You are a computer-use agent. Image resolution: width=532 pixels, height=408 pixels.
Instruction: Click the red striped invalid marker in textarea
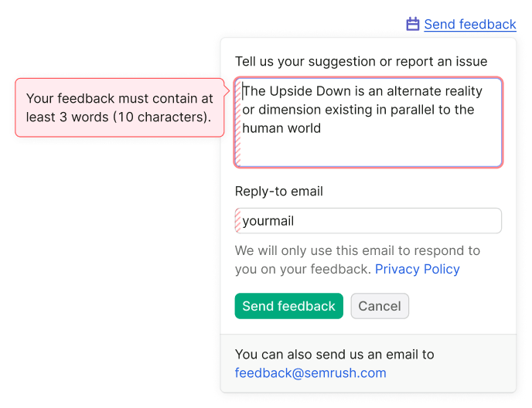(x=238, y=122)
